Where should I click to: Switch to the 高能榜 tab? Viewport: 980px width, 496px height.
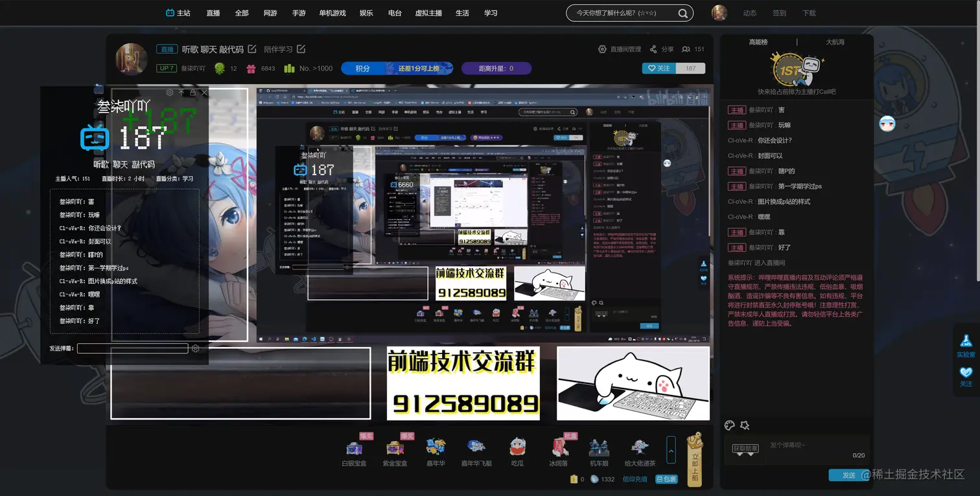(x=758, y=42)
